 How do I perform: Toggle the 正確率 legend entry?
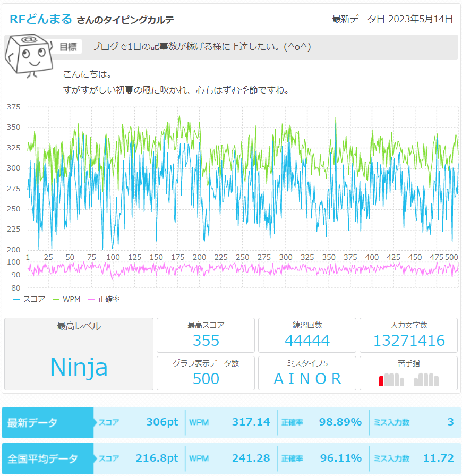(x=104, y=299)
